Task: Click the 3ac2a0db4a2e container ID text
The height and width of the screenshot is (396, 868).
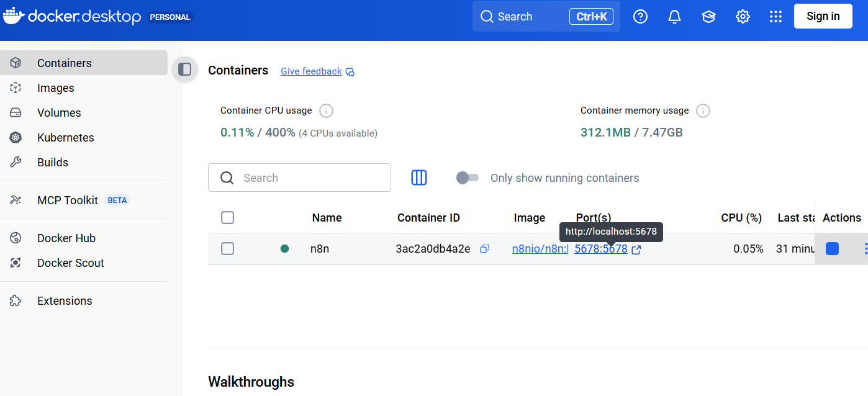Action: click(x=433, y=249)
